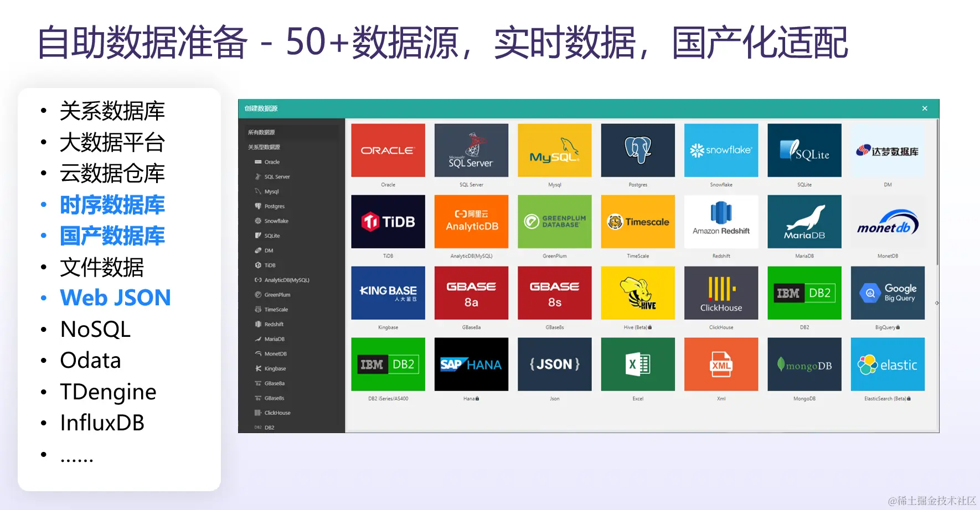The image size is (980, 510).
Task: Pick the Hive (Beta) tile
Action: point(638,293)
